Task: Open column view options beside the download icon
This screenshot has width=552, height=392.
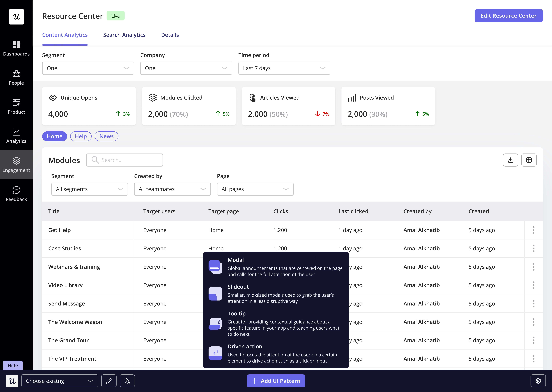Action: (529, 160)
